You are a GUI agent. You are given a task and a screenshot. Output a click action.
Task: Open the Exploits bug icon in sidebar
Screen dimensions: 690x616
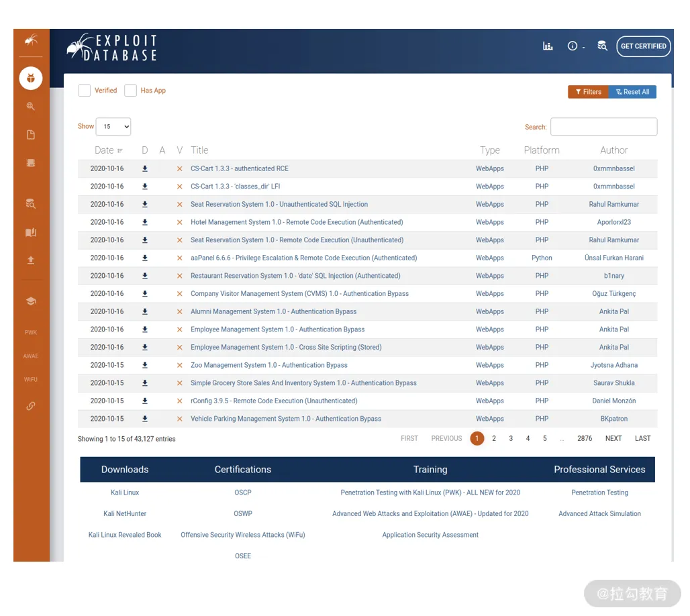coord(31,79)
